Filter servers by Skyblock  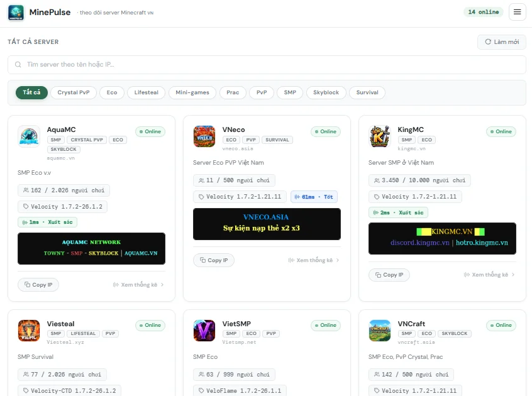pos(326,92)
